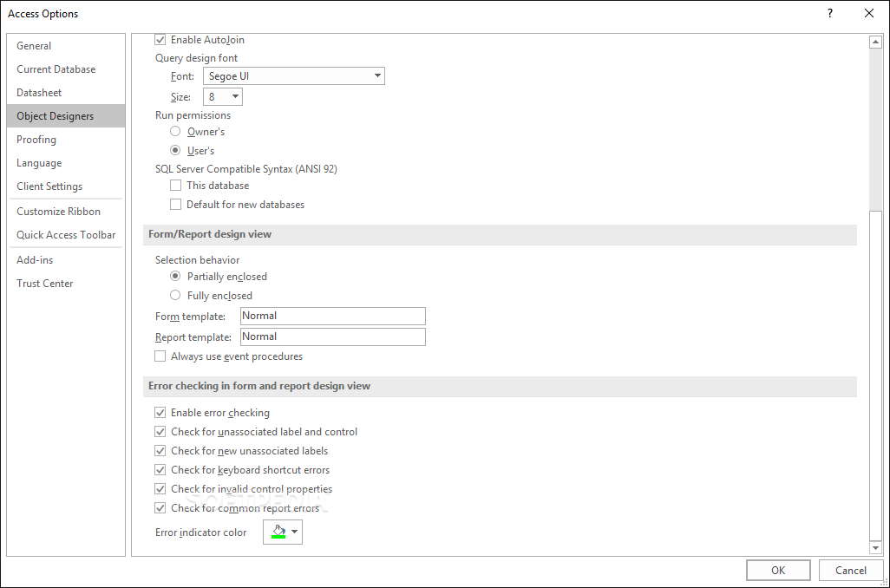Check This database ANSI 92 option
This screenshot has height=588, width=890.
(x=176, y=186)
